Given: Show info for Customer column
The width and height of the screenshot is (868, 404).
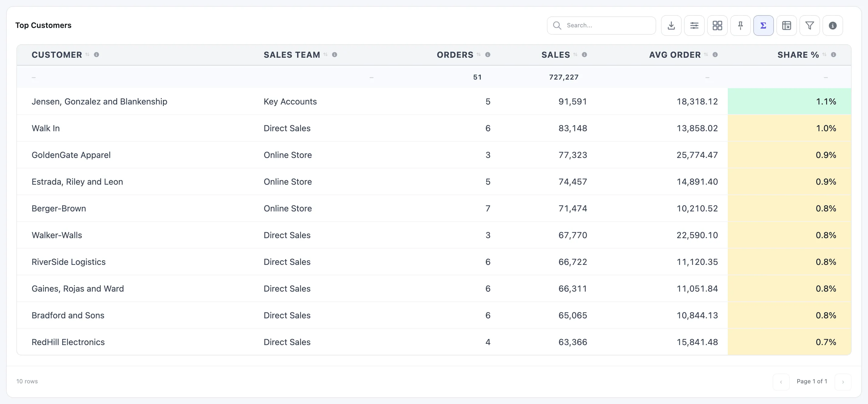Looking at the screenshot, I should pyautogui.click(x=97, y=54).
